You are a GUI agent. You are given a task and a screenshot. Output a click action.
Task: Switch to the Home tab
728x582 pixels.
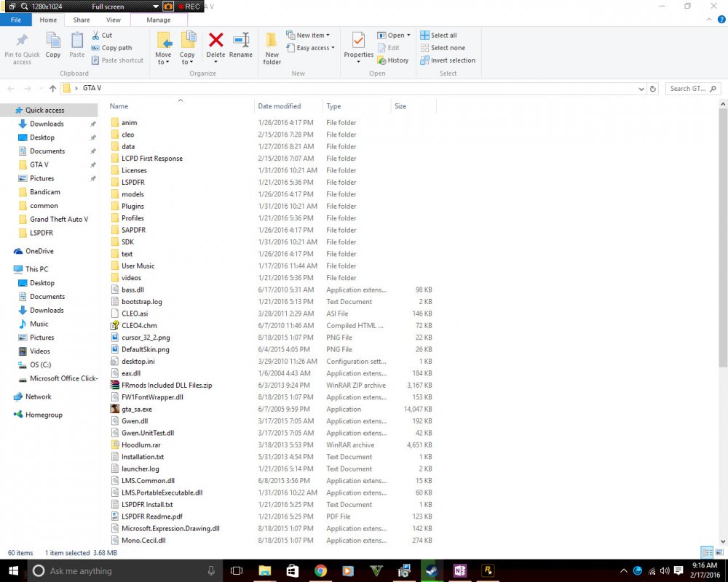48,20
